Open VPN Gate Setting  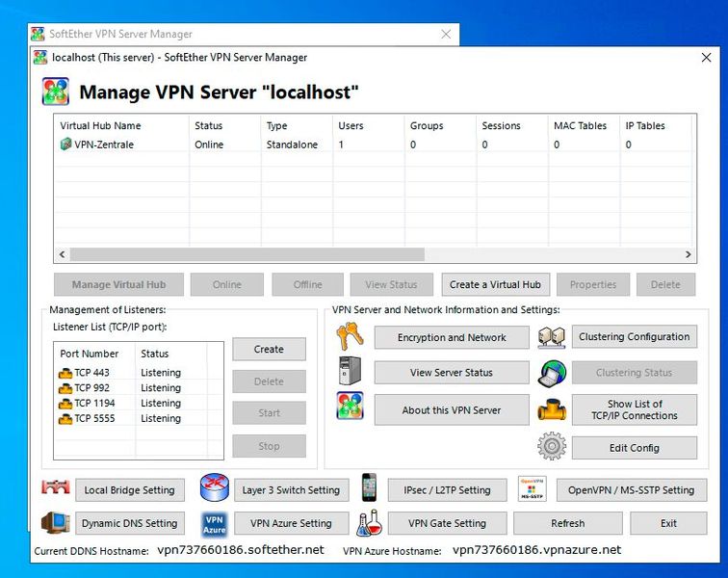(x=447, y=523)
